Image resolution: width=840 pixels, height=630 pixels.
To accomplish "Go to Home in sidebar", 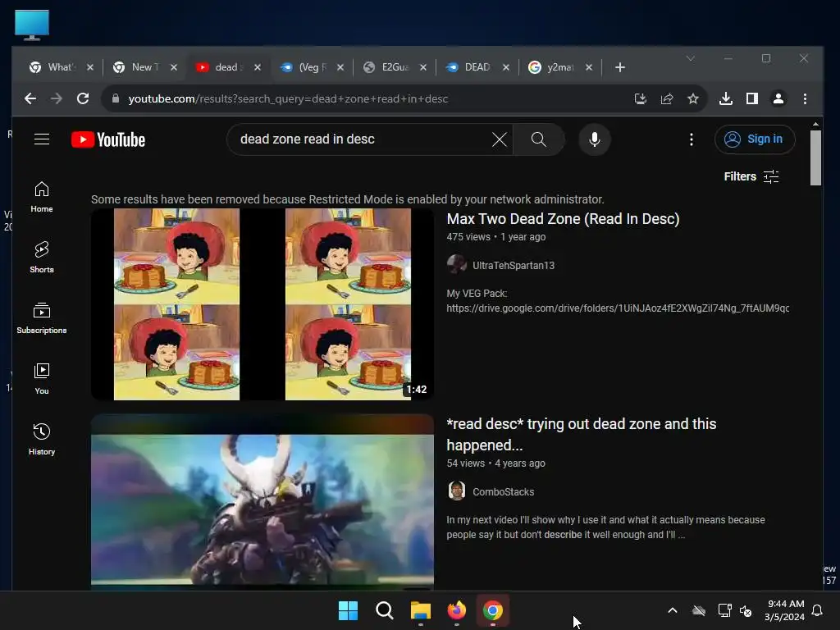I will [42, 197].
